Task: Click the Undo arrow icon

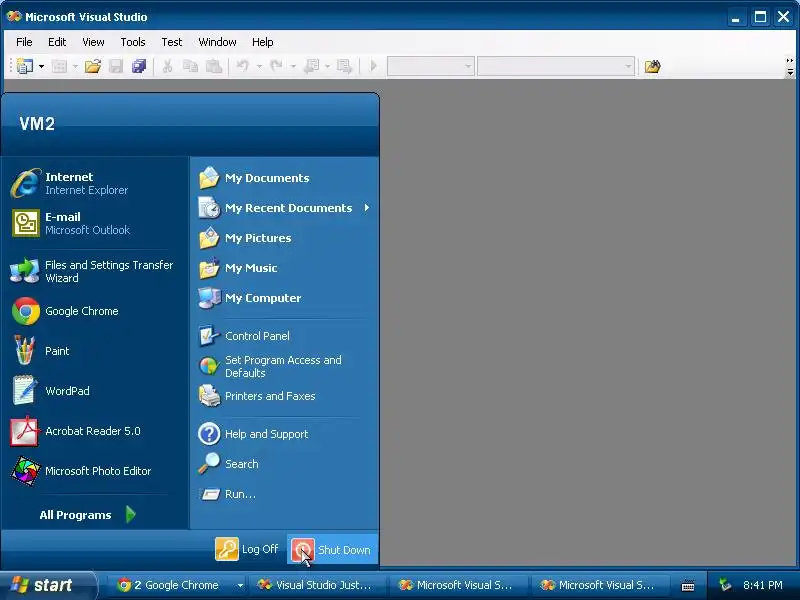Action: tap(243, 66)
